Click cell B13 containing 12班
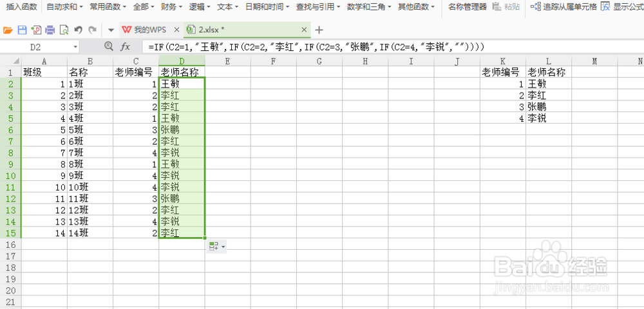644x309 pixels. point(90,211)
